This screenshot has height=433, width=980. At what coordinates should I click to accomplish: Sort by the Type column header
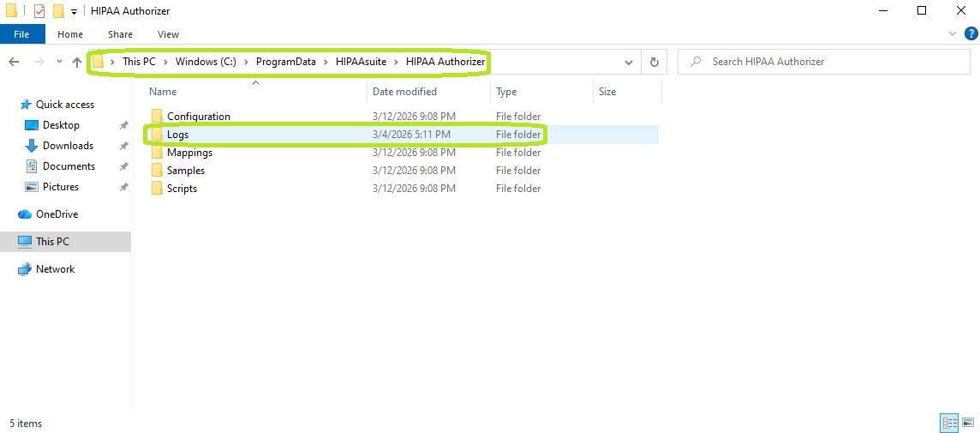point(506,92)
